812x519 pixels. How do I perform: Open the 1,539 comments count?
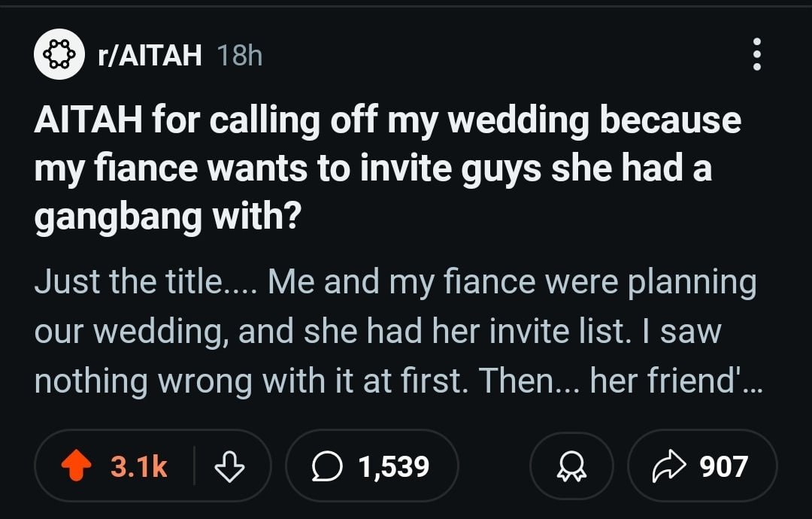393,466
